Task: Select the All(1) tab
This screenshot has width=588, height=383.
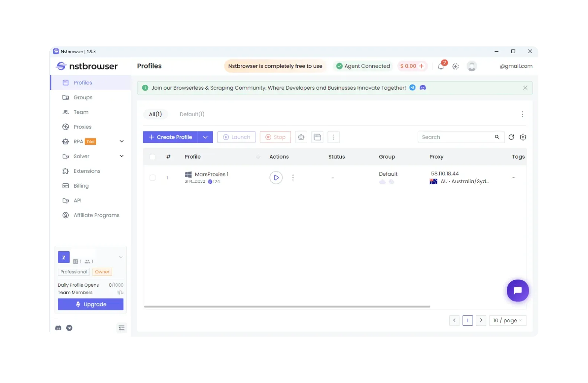Action: coord(155,114)
